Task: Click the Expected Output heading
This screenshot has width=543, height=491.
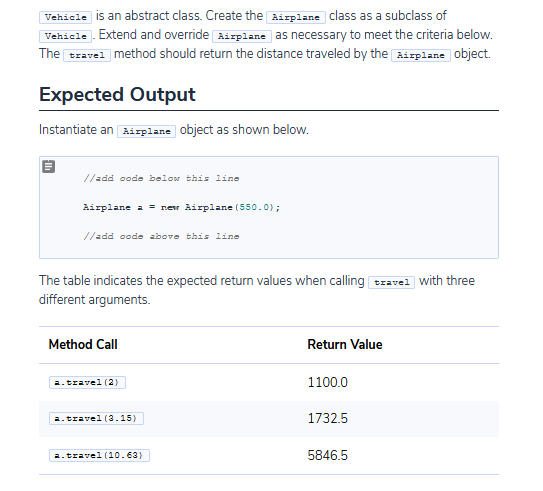Action: [117, 95]
